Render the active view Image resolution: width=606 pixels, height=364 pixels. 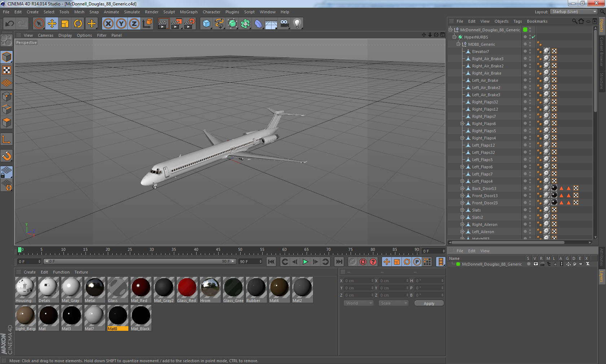(x=163, y=24)
